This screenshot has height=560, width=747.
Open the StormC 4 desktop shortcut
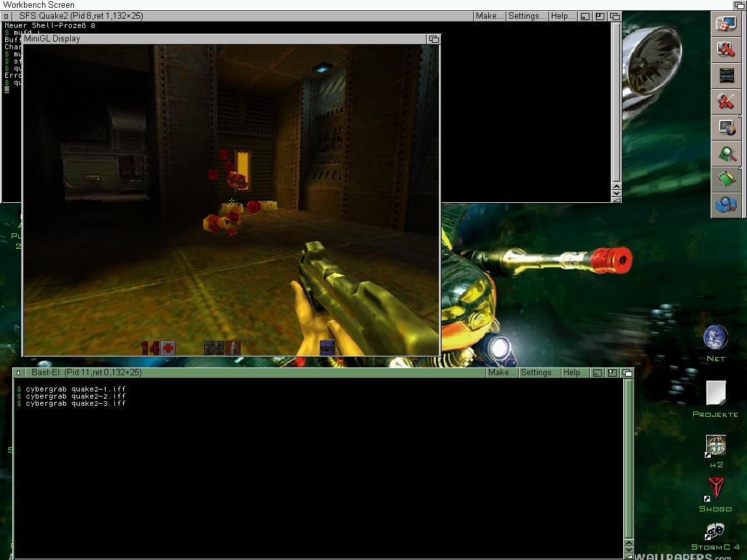pos(715,531)
